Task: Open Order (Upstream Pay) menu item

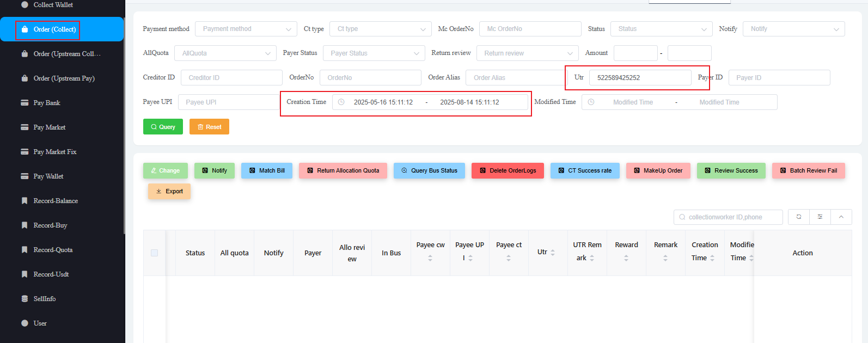Action: 64,78
